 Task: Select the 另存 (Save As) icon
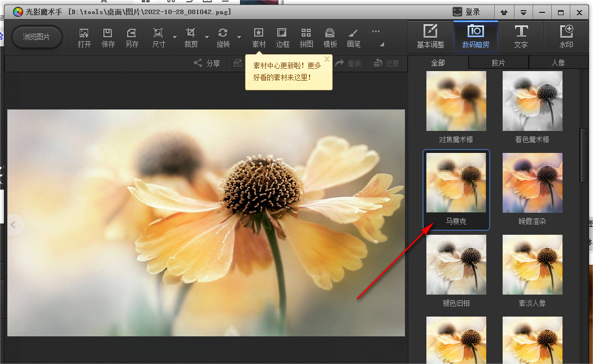[x=132, y=37]
